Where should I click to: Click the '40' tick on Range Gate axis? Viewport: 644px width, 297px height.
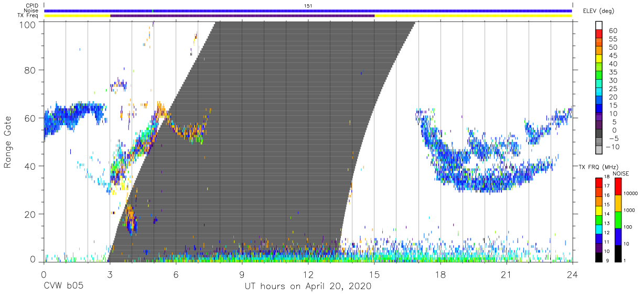[x=30, y=166]
